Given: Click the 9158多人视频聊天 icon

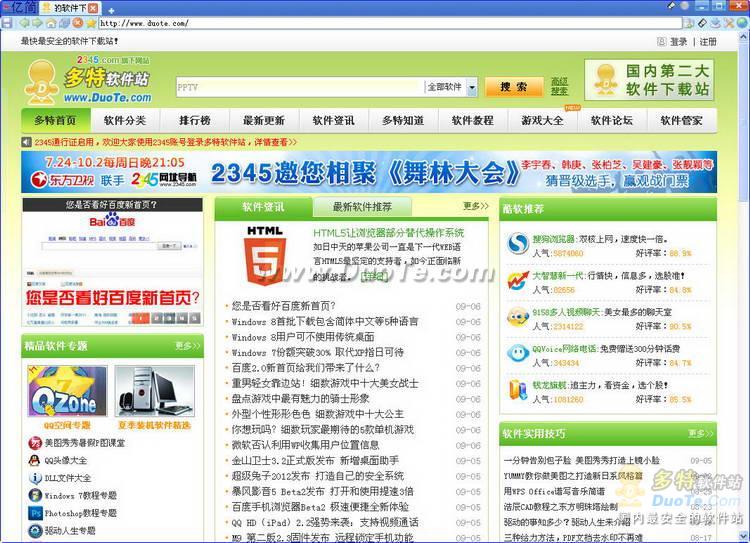Looking at the screenshot, I should [518, 317].
